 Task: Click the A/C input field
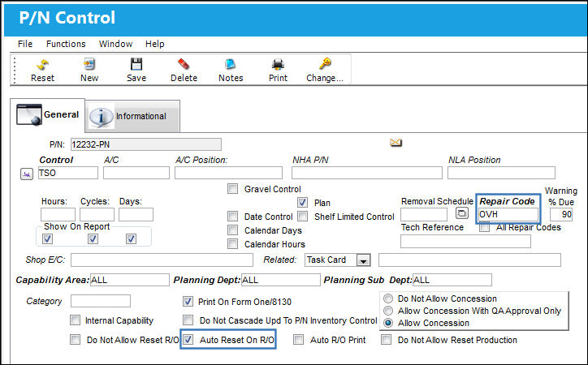coord(136,173)
